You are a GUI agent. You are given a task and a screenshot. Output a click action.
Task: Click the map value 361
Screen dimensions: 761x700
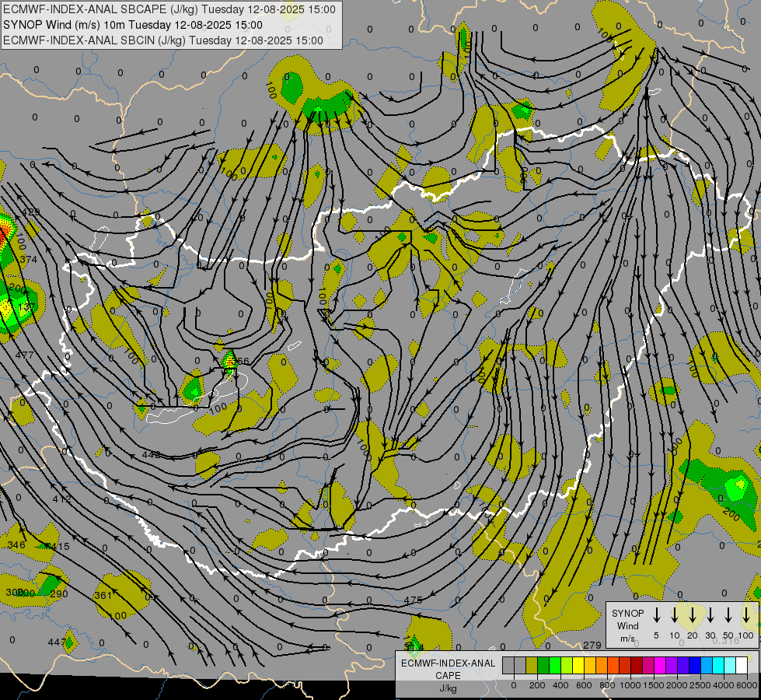[x=103, y=596]
